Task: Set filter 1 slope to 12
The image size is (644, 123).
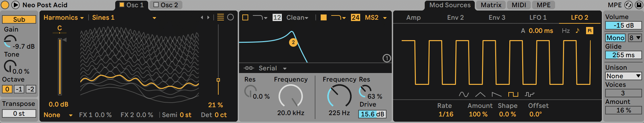Action: tap(277, 17)
